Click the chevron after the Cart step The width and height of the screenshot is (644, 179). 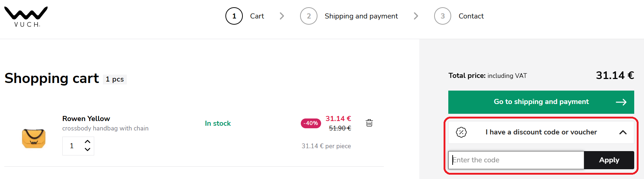coord(282,16)
